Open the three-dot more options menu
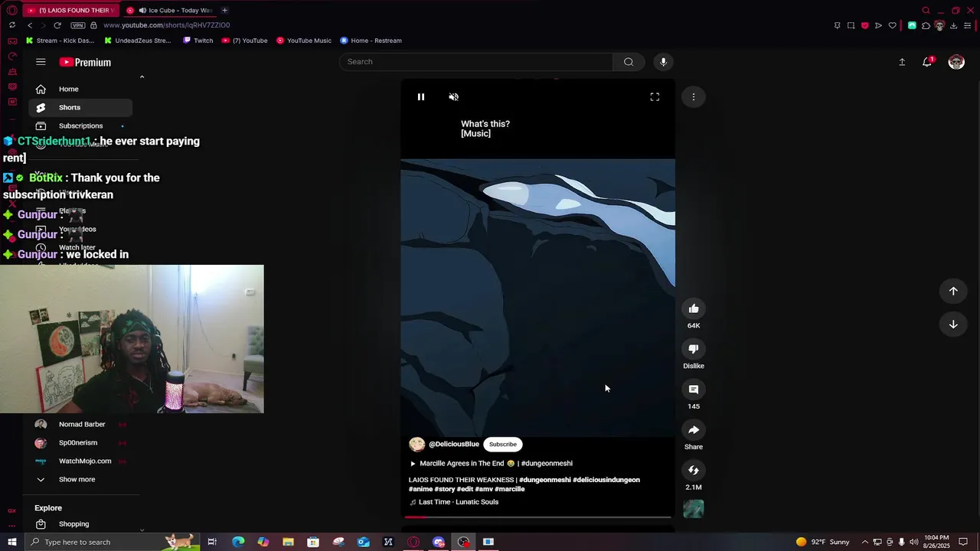The height and width of the screenshot is (551, 980). [x=694, y=96]
